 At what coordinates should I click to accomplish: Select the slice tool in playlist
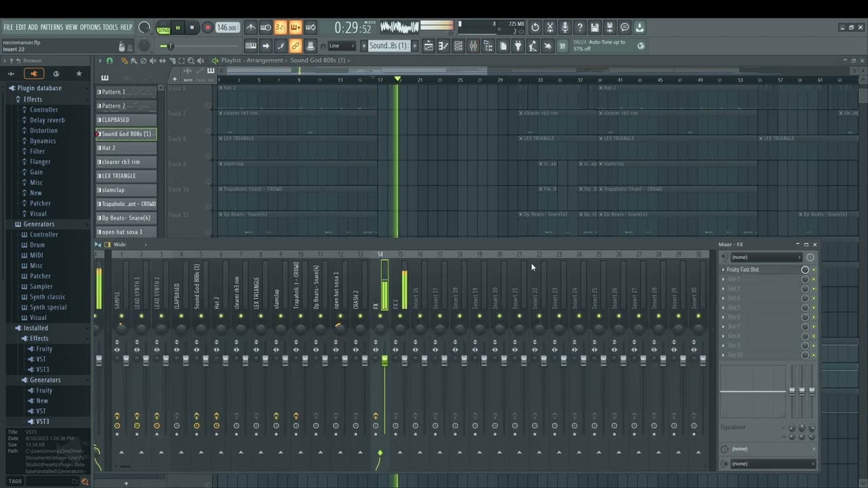pos(172,61)
